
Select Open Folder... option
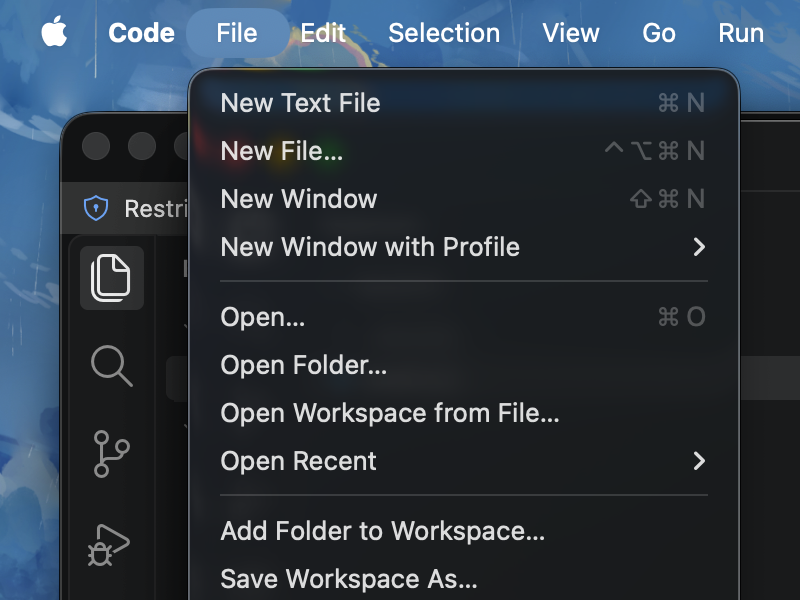(x=464, y=365)
